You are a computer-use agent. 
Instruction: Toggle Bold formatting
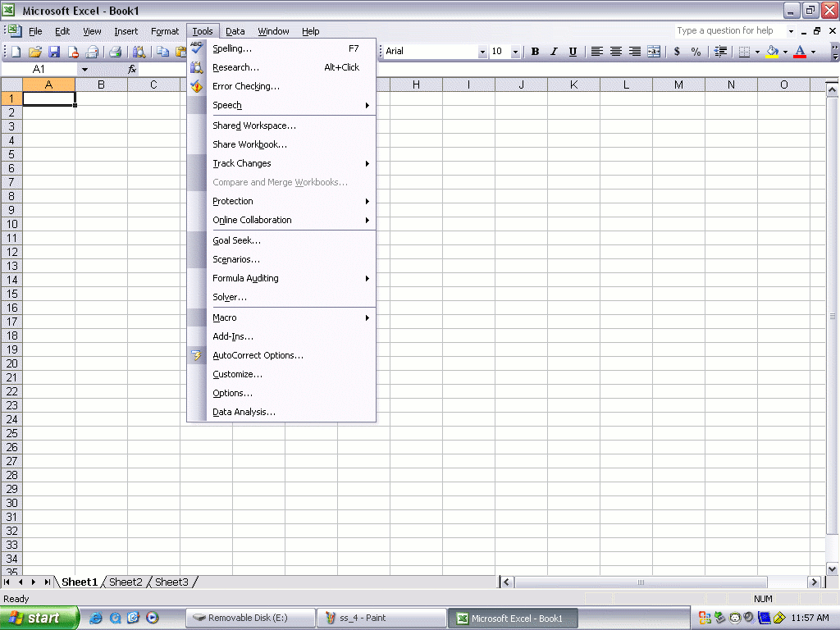pos(535,52)
